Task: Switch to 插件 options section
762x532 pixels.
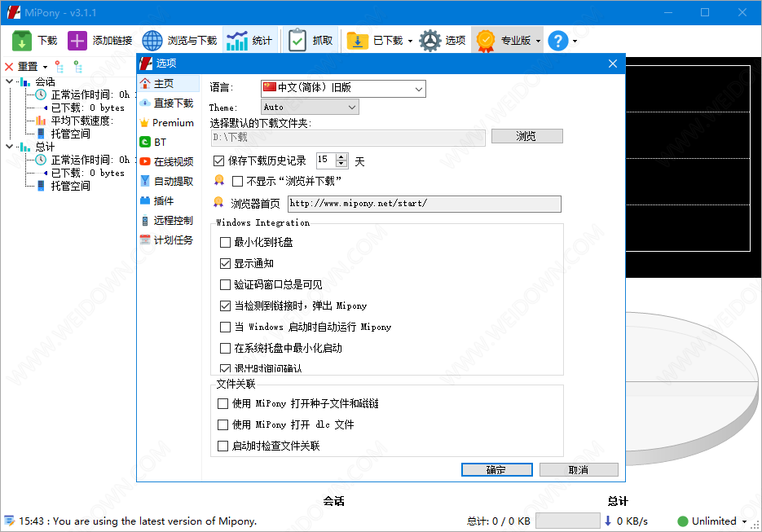Action: (168, 200)
